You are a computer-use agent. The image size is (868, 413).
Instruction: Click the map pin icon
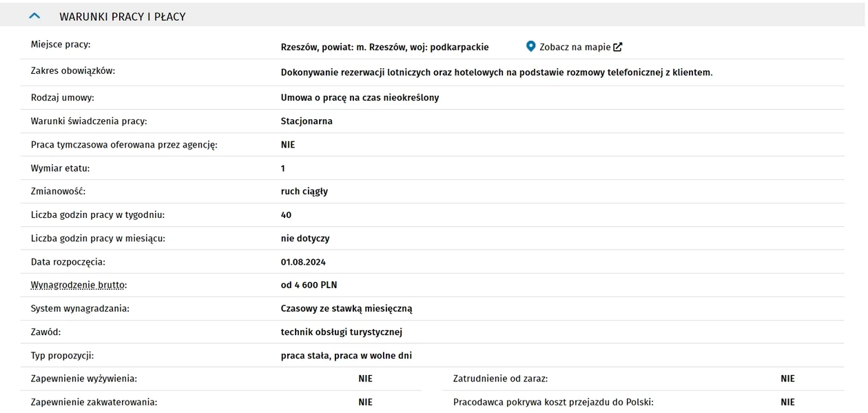pyautogui.click(x=530, y=46)
